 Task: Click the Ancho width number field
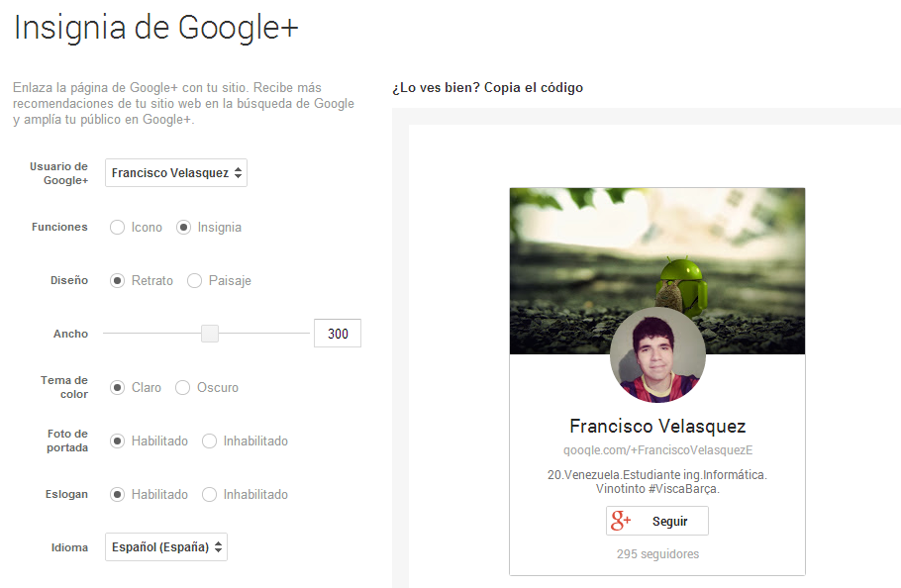[x=338, y=334]
